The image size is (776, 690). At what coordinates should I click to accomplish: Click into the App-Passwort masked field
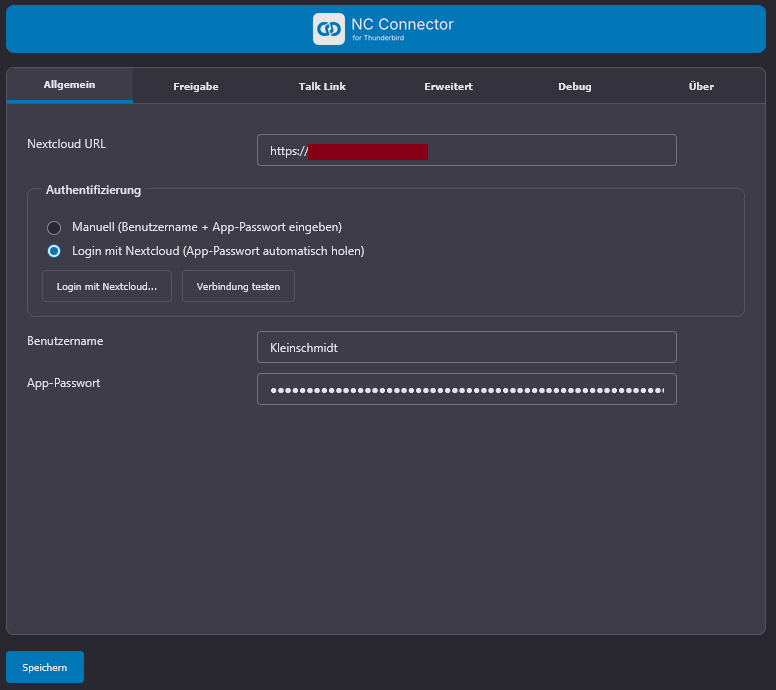coord(466,390)
